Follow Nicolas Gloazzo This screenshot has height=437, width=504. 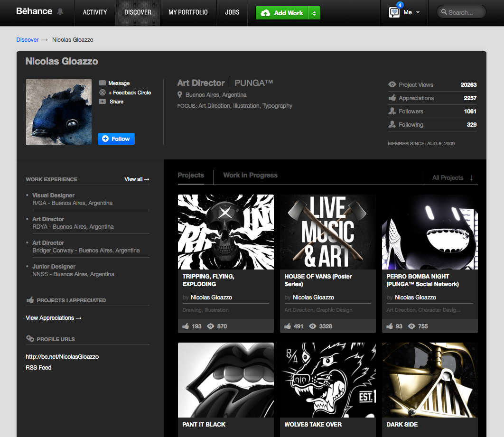(x=116, y=139)
